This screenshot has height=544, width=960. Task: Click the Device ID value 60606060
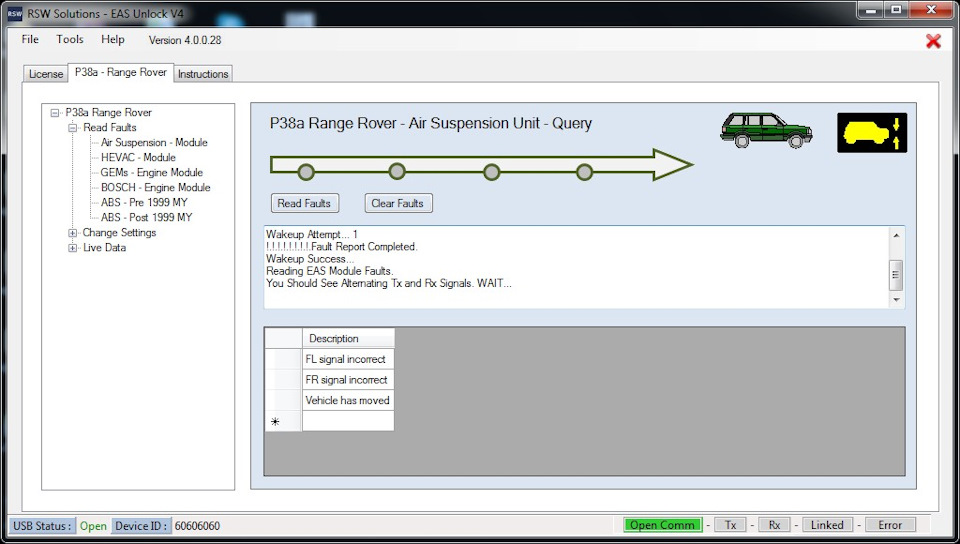tap(197, 526)
